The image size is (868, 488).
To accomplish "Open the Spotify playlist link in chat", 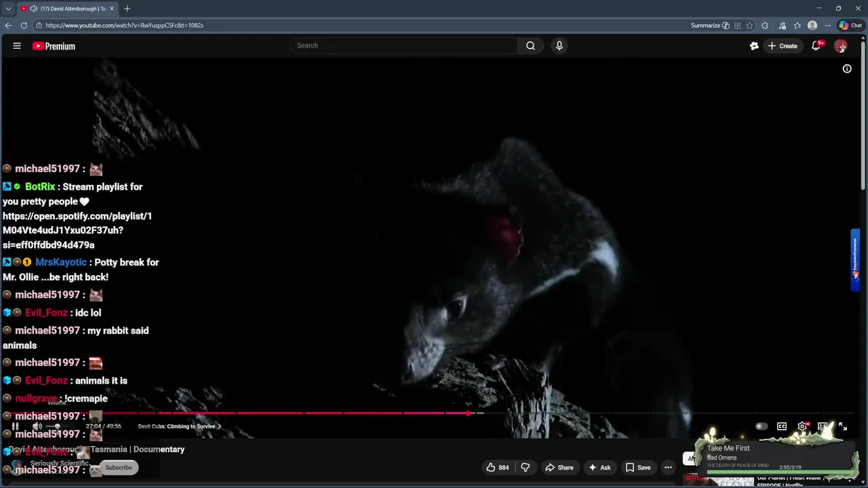I will pyautogui.click(x=77, y=230).
